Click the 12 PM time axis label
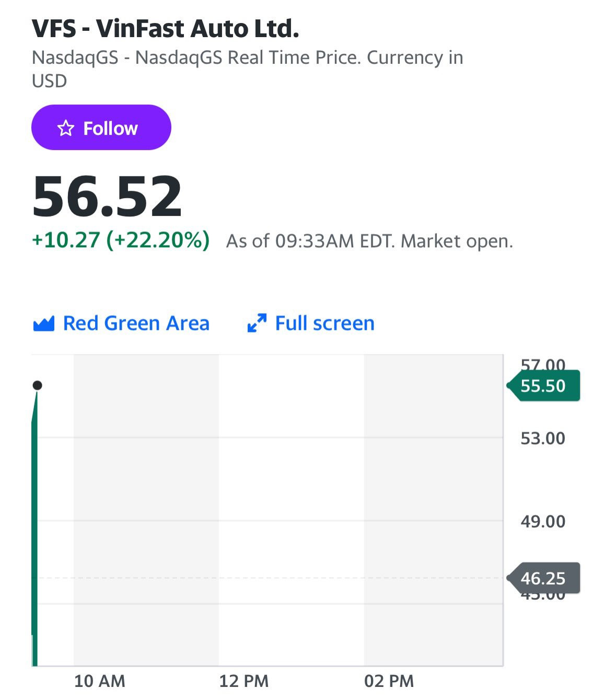 point(244,681)
